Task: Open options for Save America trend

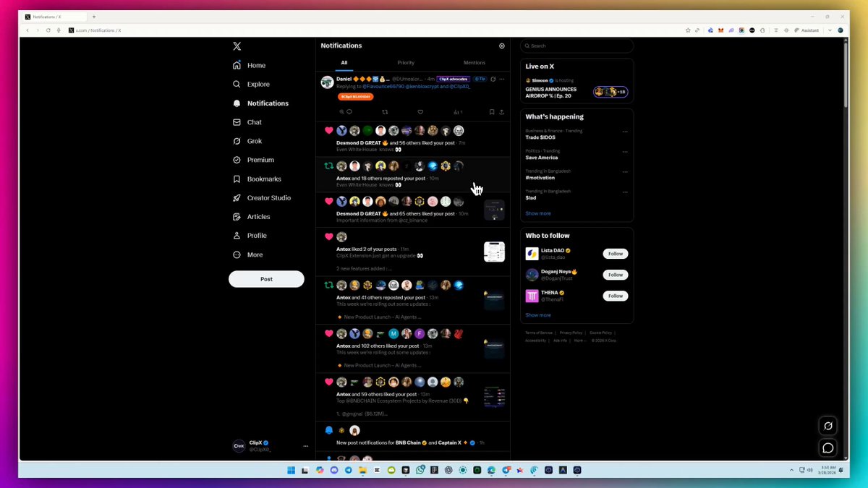Action: click(625, 152)
